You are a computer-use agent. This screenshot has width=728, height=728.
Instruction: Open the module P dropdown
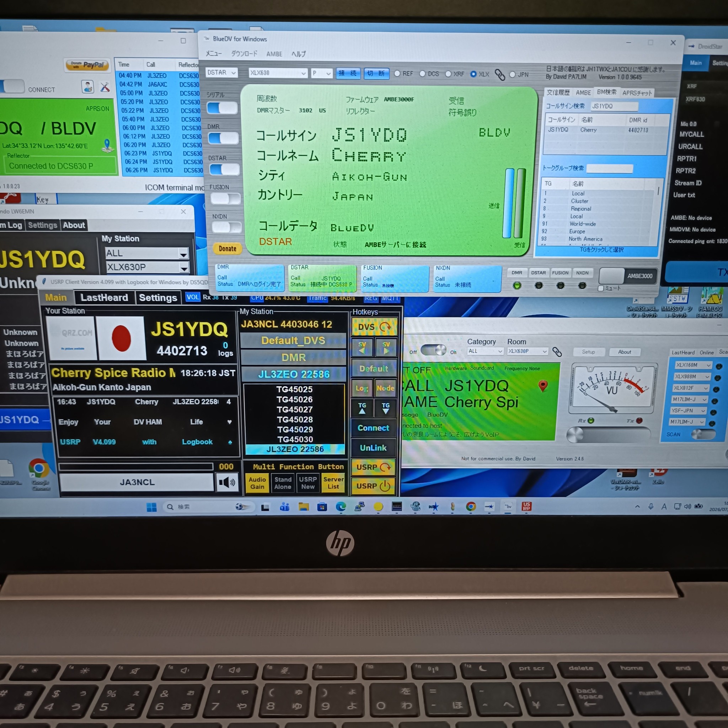(321, 73)
